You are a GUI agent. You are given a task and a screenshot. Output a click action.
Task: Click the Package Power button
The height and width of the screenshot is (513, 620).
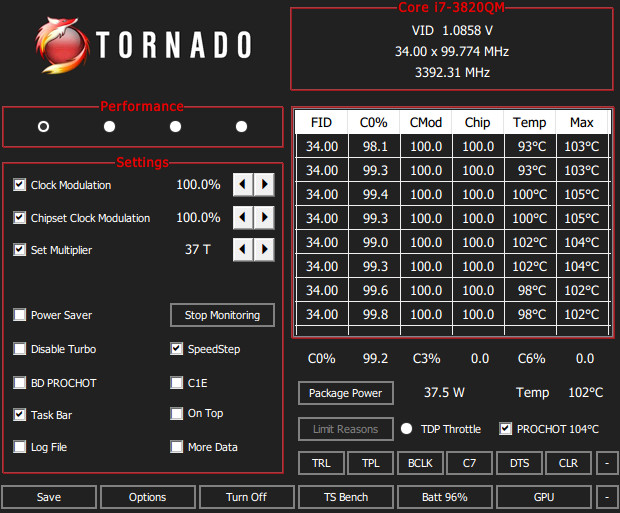tap(346, 393)
